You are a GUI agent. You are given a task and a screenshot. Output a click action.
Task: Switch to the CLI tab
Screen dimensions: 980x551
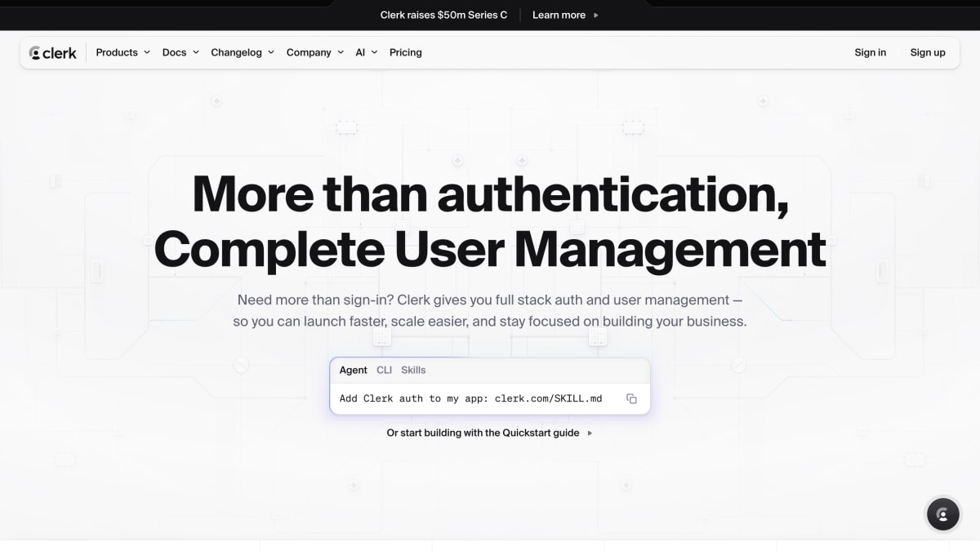tap(384, 370)
